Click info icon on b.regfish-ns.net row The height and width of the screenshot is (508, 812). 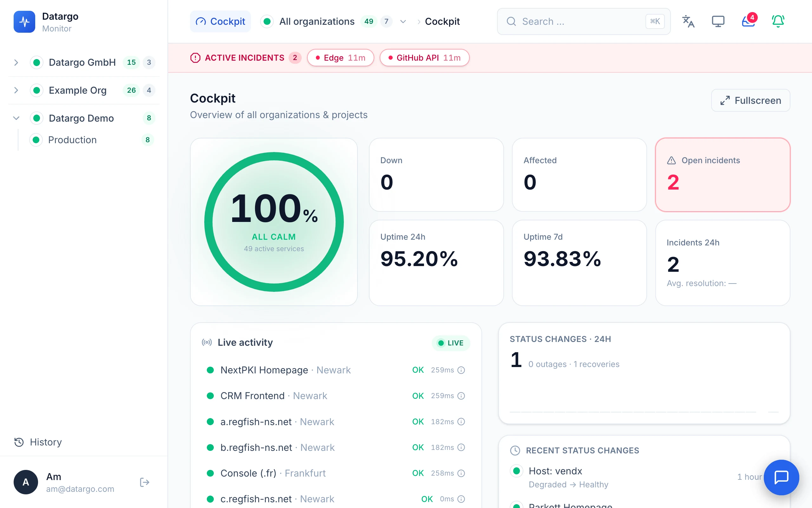pos(462,448)
